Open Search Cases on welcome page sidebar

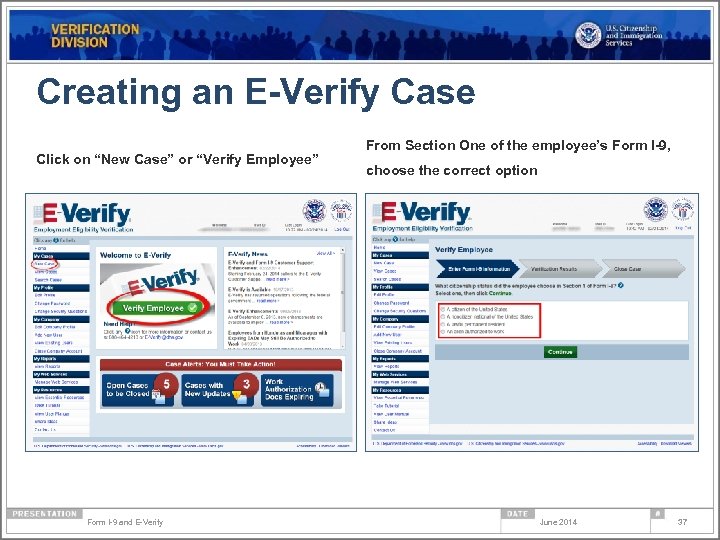coord(48,280)
